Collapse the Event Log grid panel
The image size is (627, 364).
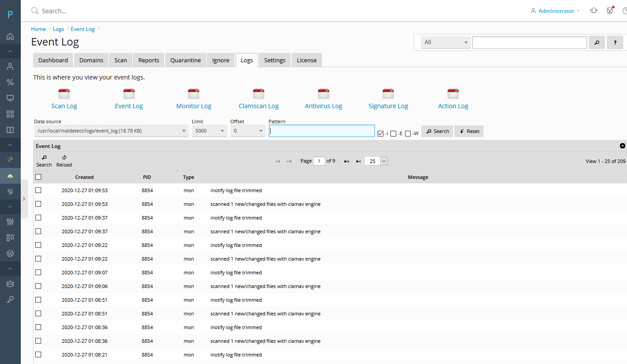623,146
